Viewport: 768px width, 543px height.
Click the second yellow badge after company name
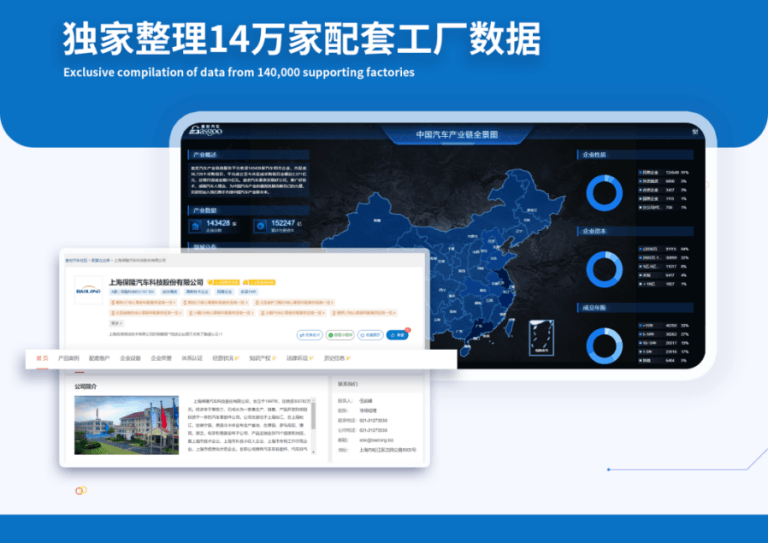(x=259, y=283)
